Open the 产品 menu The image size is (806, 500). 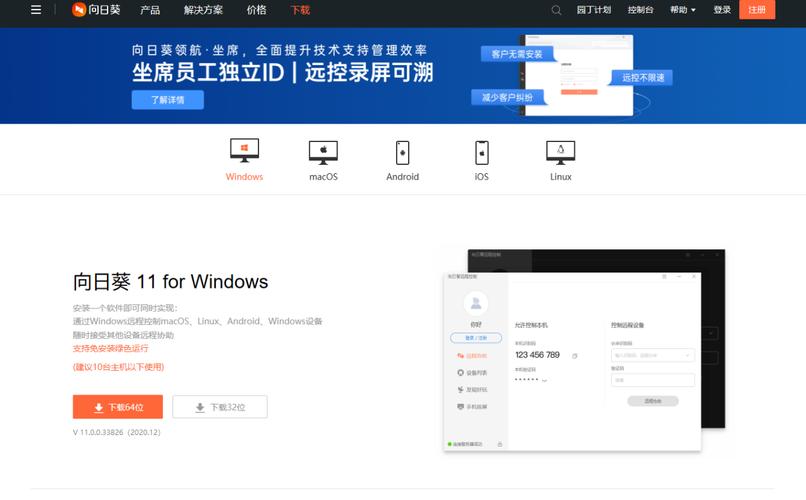point(150,10)
